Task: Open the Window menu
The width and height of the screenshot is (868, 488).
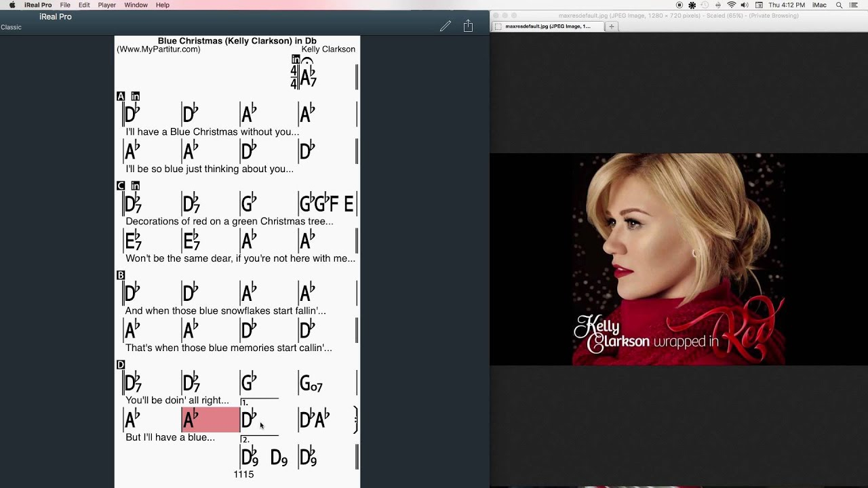Action: click(x=136, y=5)
